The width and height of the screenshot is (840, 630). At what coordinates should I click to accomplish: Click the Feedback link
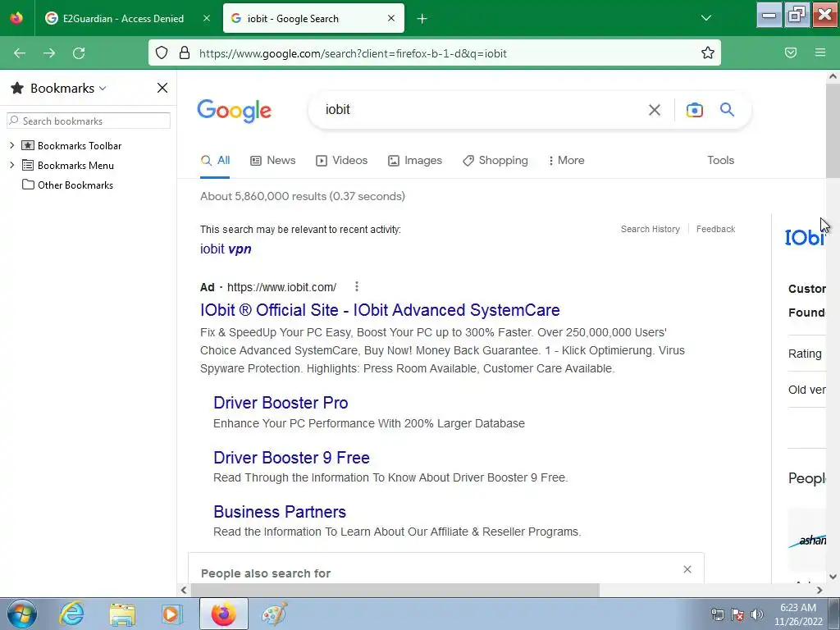click(x=715, y=229)
